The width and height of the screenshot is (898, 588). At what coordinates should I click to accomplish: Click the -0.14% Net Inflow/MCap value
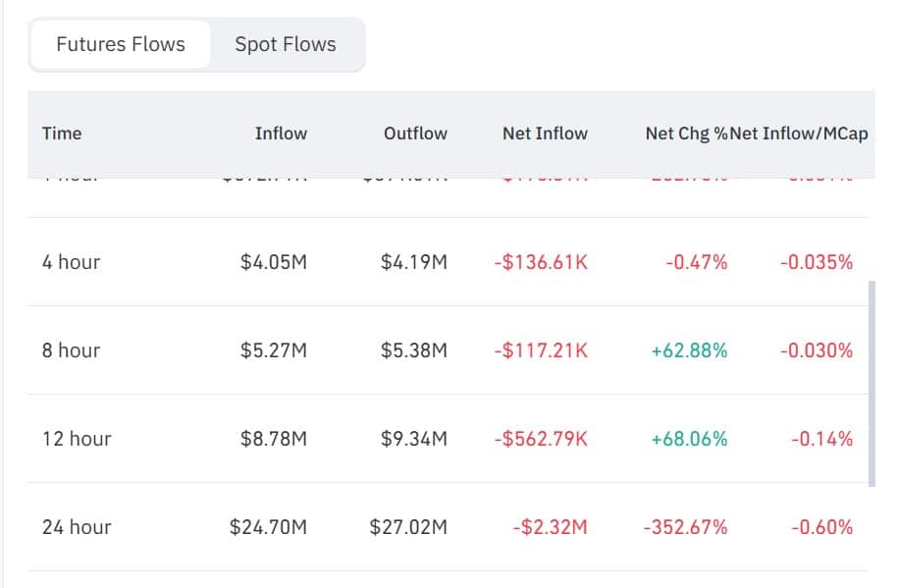822,439
